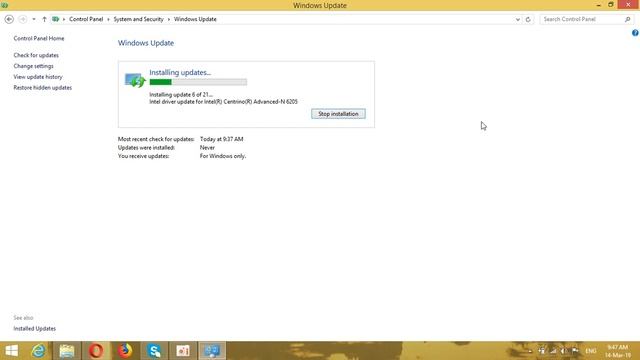The width and height of the screenshot is (640, 360).
Task: Launch Opera browser from taskbar
Action: tap(96, 351)
